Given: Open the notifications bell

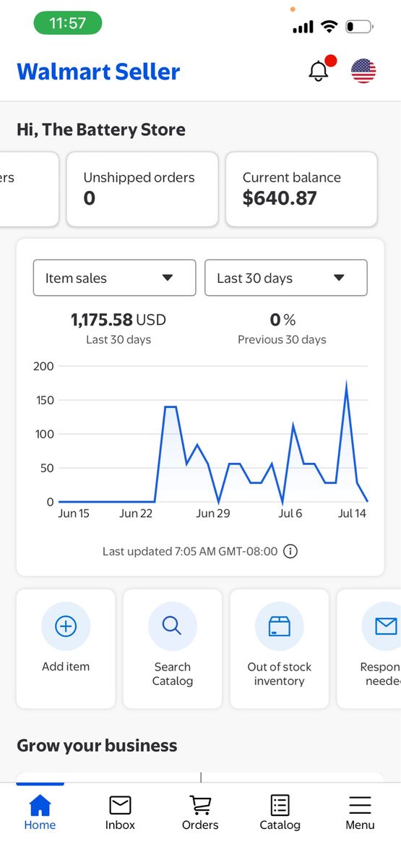Looking at the screenshot, I should click(x=319, y=71).
